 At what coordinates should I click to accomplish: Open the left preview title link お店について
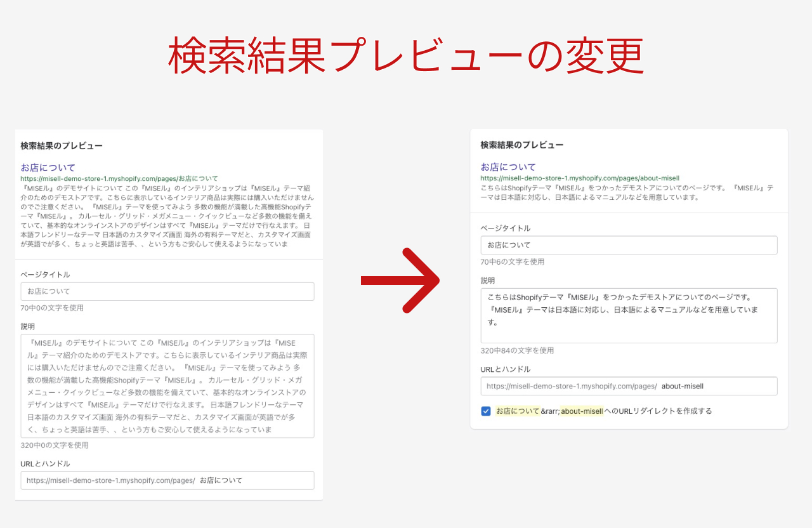point(48,168)
